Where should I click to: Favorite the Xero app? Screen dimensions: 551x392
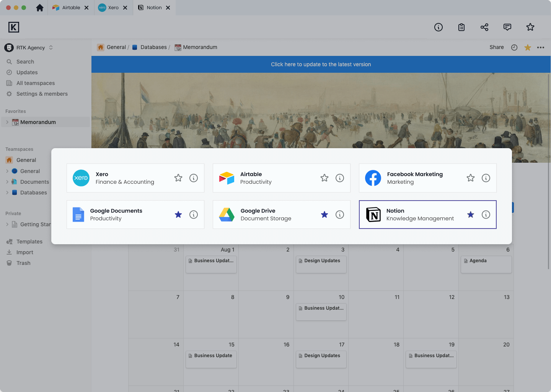178,178
